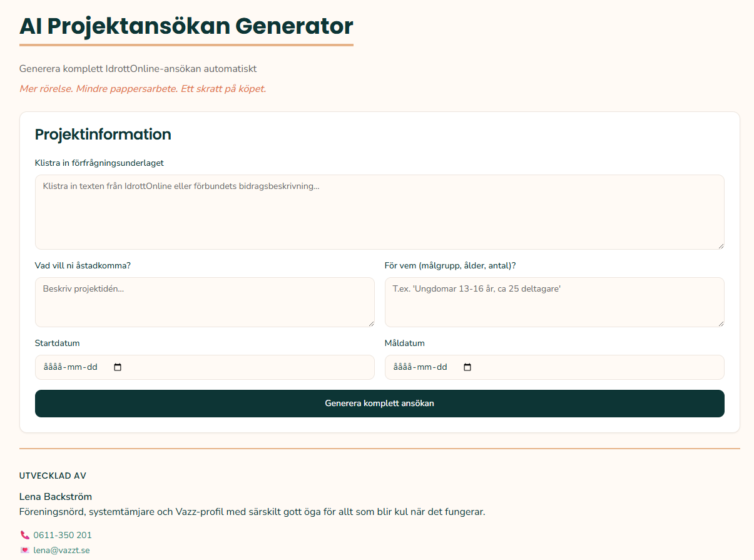Click into the Måldatum date field
754x560 pixels.
pos(554,367)
